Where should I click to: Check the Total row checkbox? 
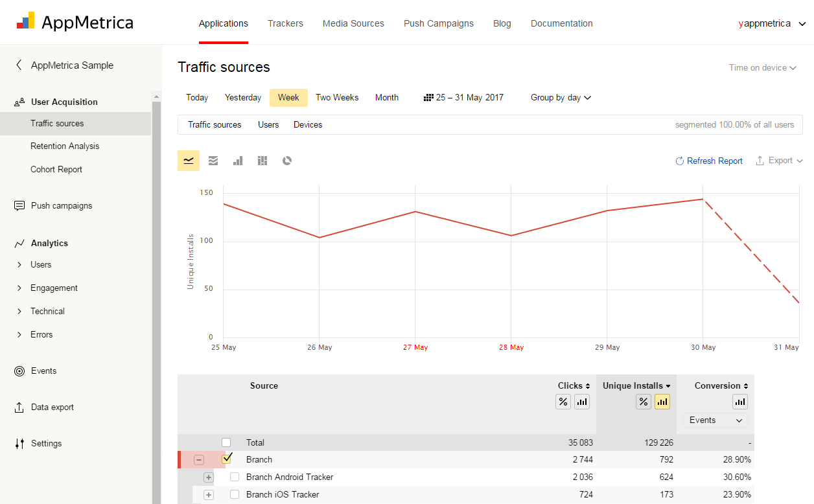pyautogui.click(x=226, y=442)
